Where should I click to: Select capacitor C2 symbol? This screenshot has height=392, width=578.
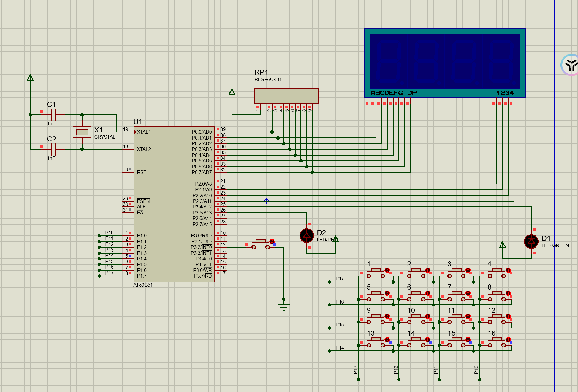[x=53, y=149]
